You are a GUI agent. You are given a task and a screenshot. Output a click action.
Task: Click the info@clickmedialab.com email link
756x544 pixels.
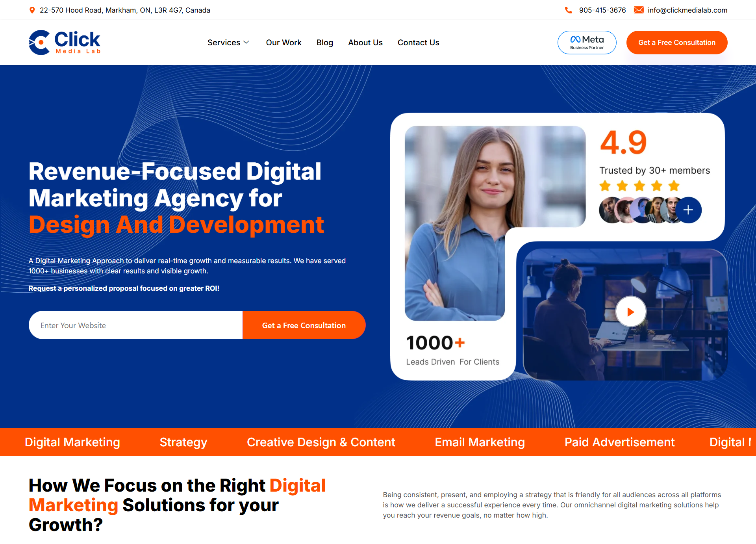687,10
